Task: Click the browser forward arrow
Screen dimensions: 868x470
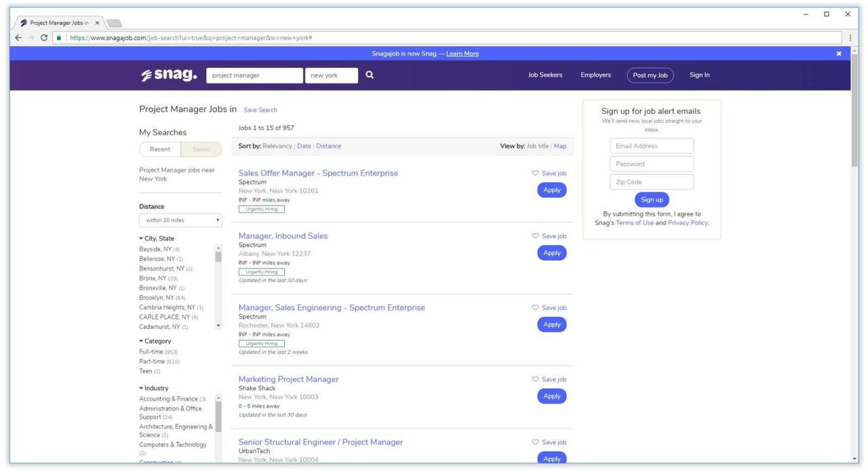Action: point(31,38)
